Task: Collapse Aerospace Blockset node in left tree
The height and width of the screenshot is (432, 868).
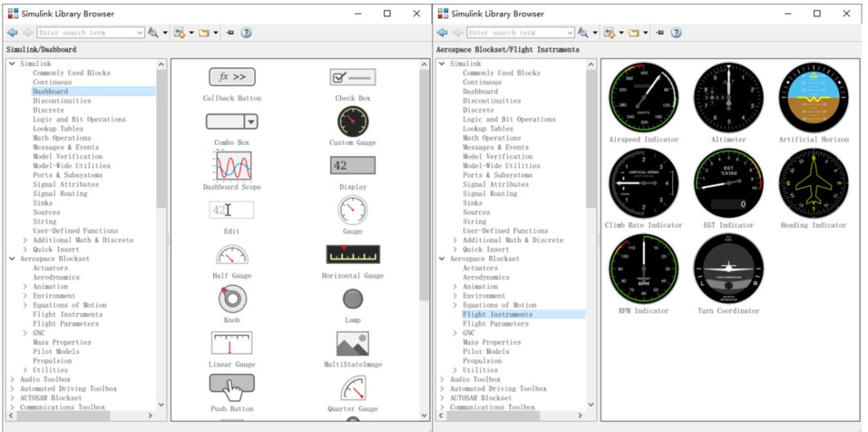Action: [12, 259]
